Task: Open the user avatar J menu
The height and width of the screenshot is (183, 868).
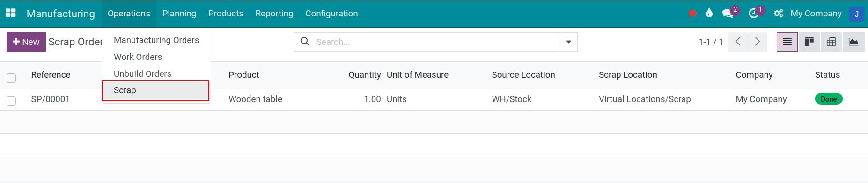Action: click(856, 14)
